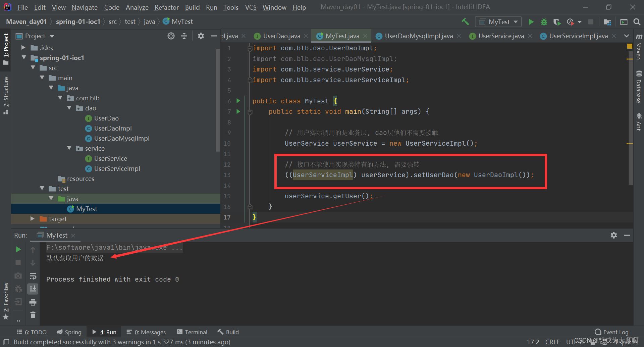
Task: Collapse all in Project panel
Action: [x=184, y=36]
